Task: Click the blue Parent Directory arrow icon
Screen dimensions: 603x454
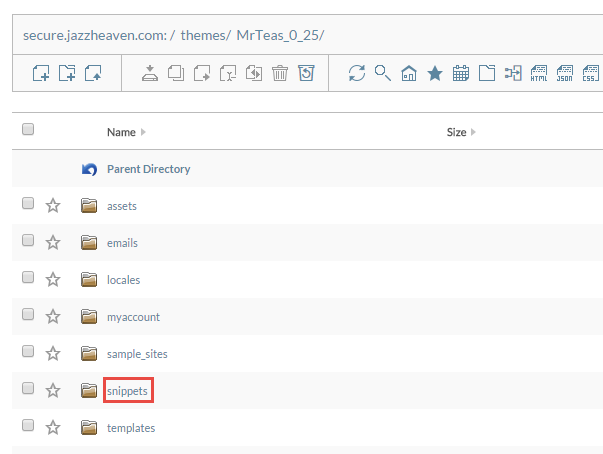Action: point(89,169)
